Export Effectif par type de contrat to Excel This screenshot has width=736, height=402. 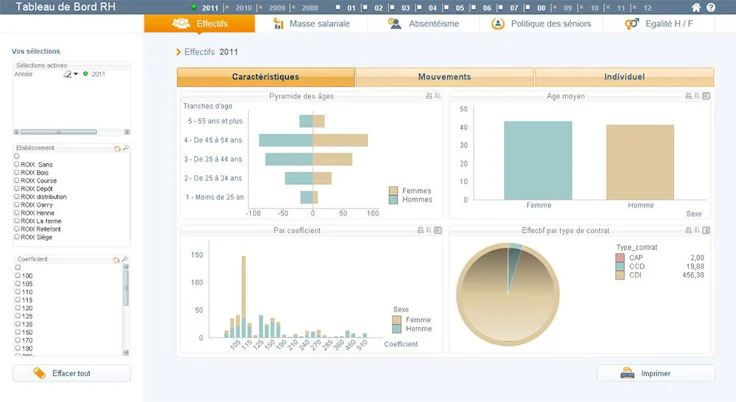click(697, 230)
